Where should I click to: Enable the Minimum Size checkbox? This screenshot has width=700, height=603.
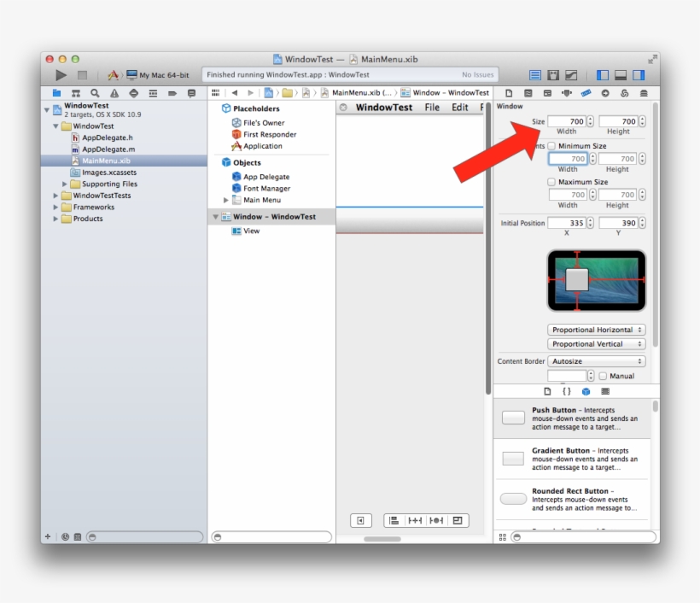(551, 146)
